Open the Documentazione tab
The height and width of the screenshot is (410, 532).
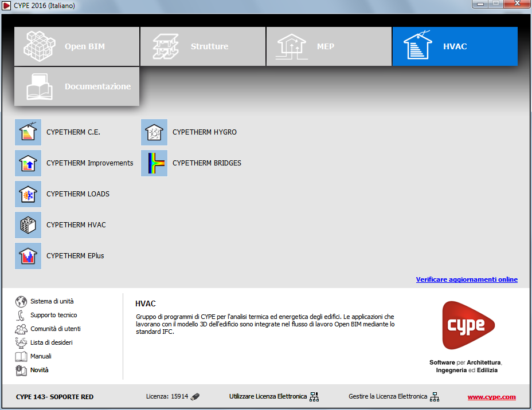point(77,86)
